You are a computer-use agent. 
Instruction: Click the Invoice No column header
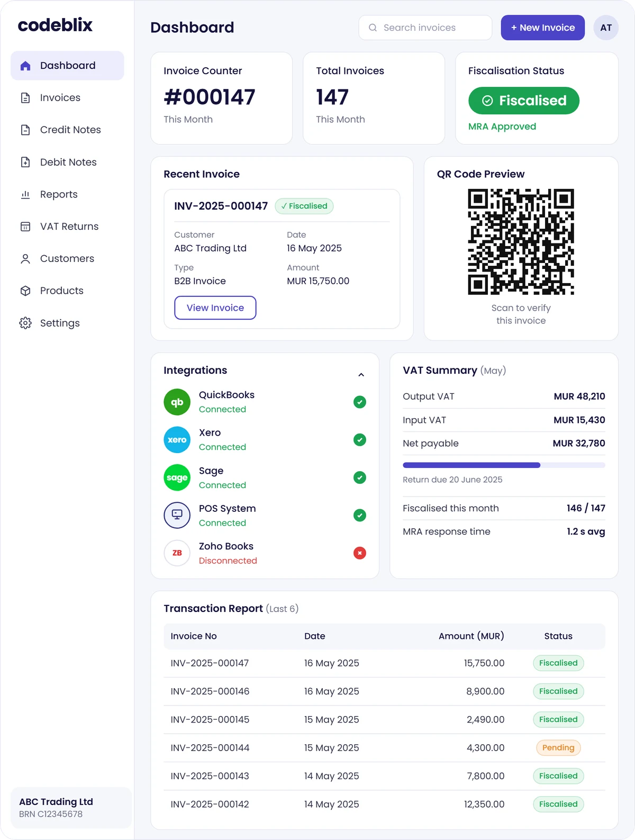194,636
